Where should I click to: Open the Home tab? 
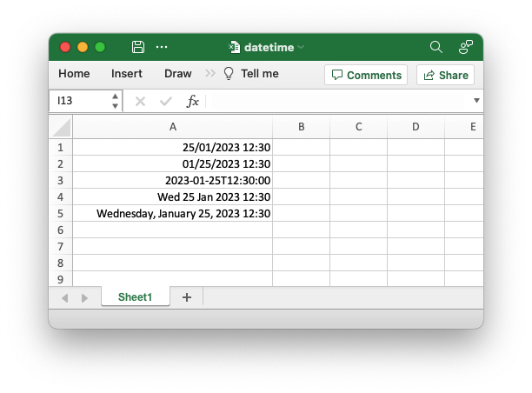(74, 73)
